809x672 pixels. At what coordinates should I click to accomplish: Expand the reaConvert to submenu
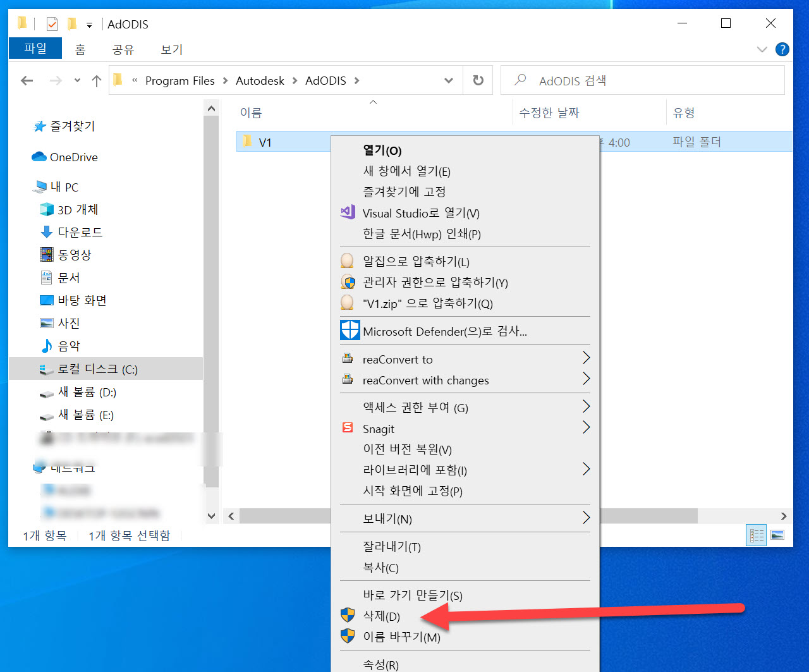pyautogui.click(x=465, y=359)
